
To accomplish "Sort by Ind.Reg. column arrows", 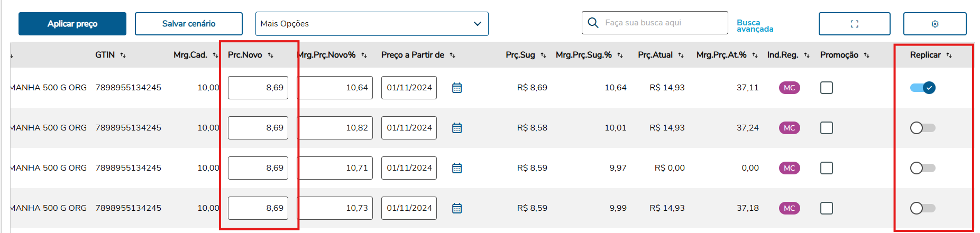I will [807, 55].
